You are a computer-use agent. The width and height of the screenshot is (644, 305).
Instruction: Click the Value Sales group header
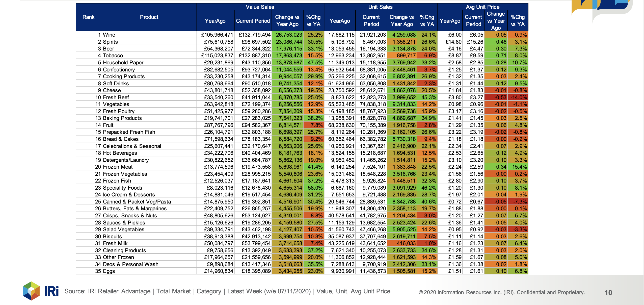[x=260, y=7]
